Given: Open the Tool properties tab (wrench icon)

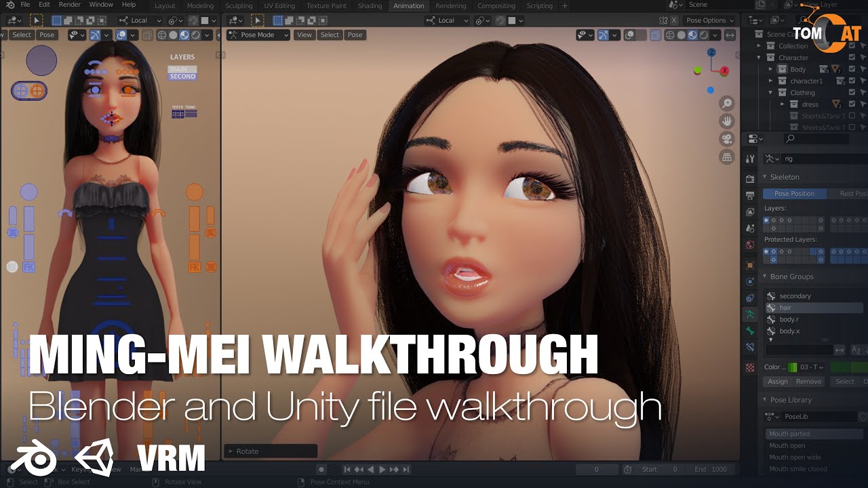Looking at the screenshot, I should click(x=750, y=159).
